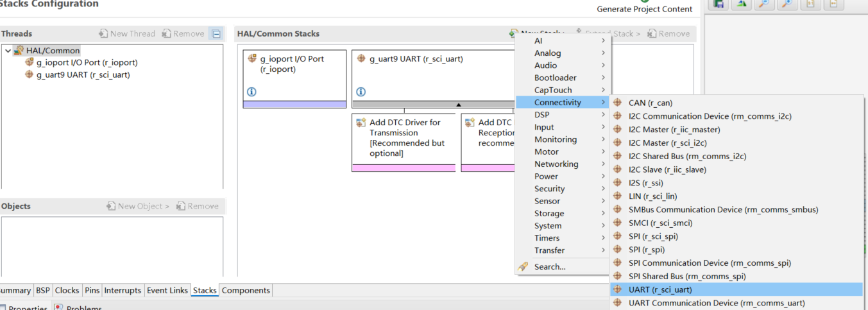Expand the Analog stack category
The height and width of the screenshot is (310, 868).
tap(563, 53)
